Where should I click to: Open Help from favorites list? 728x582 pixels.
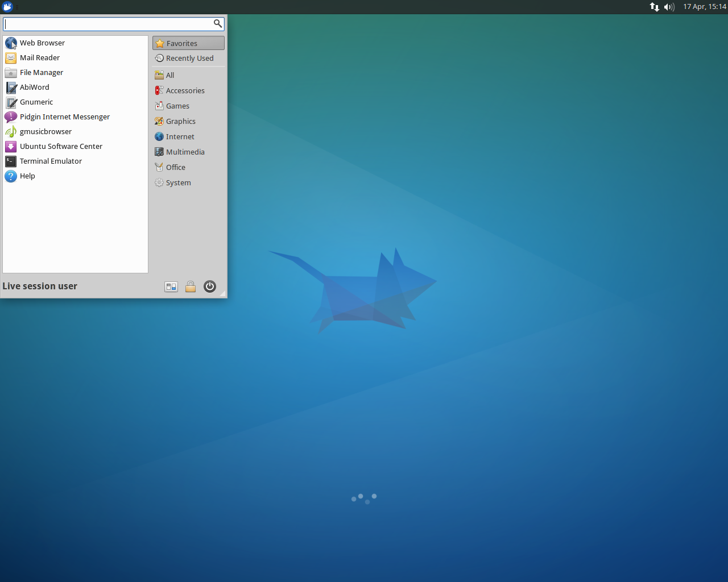[75, 176]
